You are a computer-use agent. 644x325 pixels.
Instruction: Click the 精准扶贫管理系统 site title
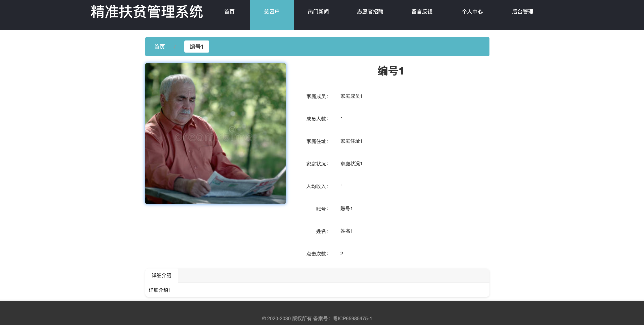(147, 12)
